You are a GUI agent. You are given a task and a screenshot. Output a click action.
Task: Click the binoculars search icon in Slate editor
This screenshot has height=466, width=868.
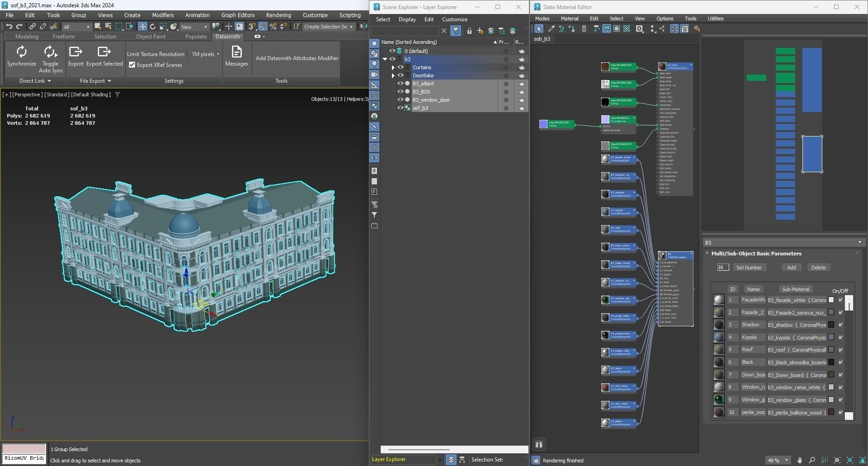[539, 444]
